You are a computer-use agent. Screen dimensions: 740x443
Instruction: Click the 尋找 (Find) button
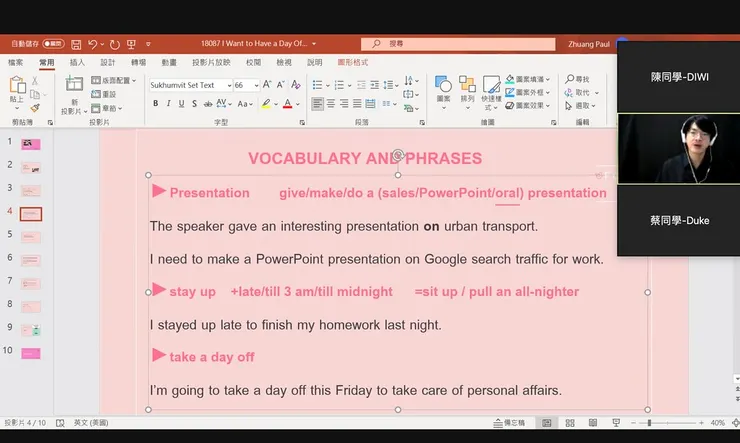(x=577, y=79)
